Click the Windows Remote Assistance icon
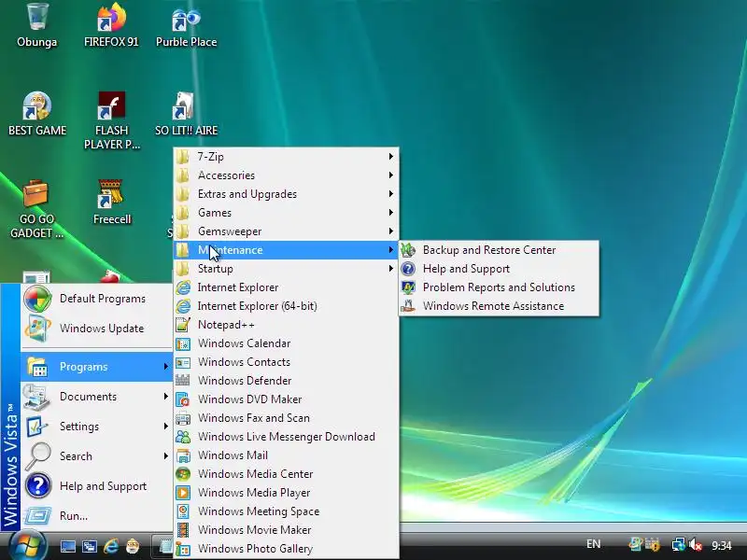 click(408, 306)
